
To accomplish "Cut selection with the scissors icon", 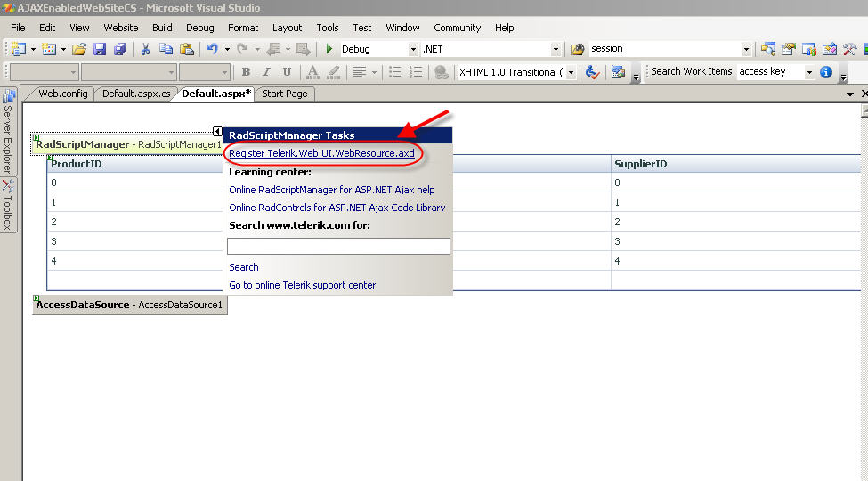I will click(146, 49).
